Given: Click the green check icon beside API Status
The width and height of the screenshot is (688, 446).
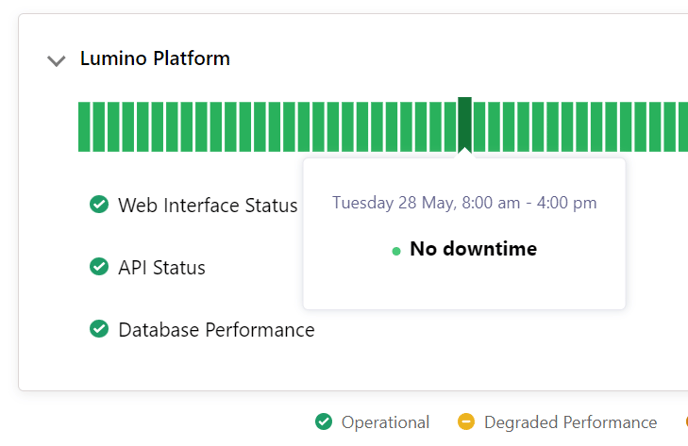Looking at the screenshot, I should [99, 266].
